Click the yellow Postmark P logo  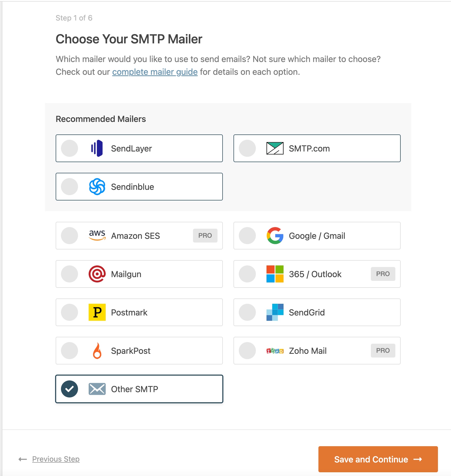point(97,312)
